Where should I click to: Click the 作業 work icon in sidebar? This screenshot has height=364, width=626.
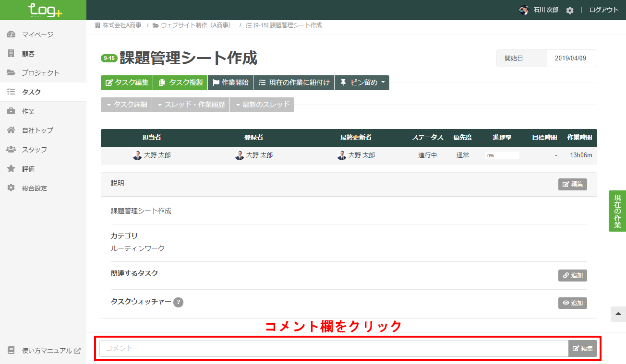11,111
